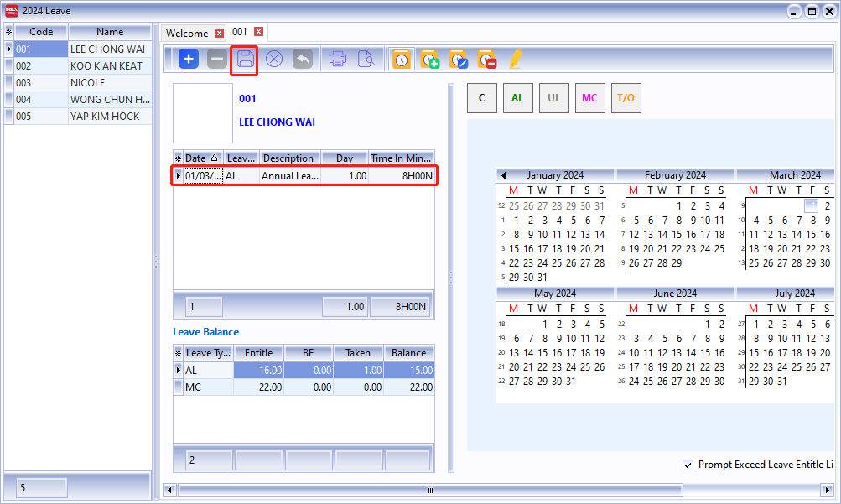Click the Save floppy disk icon
841x504 pixels.
(x=245, y=60)
